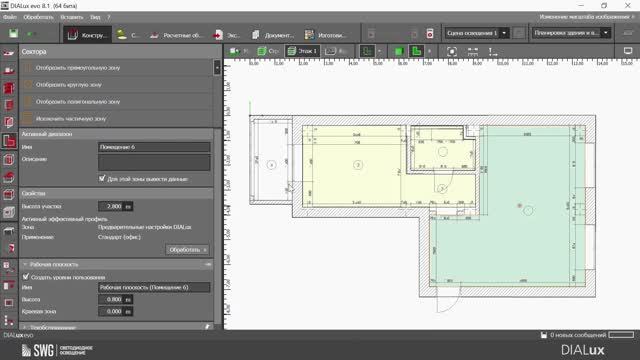This screenshot has width=640, height=360.
Task: Click the Краевая зона 0,000 field
Action: coord(116,311)
